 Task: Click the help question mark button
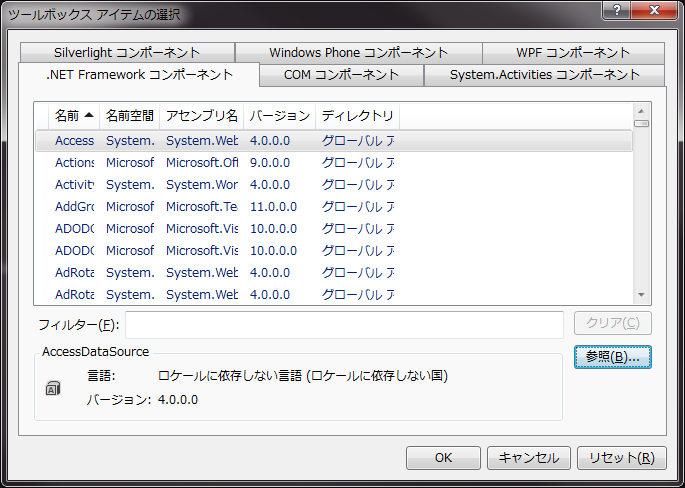click(x=616, y=10)
